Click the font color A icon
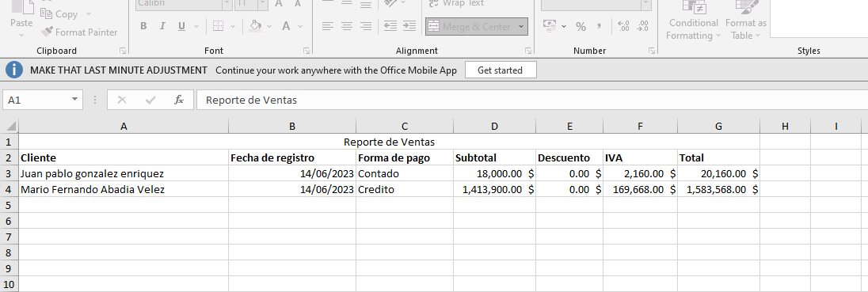Image resolution: width=868 pixels, height=292 pixels. coord(286,26)
